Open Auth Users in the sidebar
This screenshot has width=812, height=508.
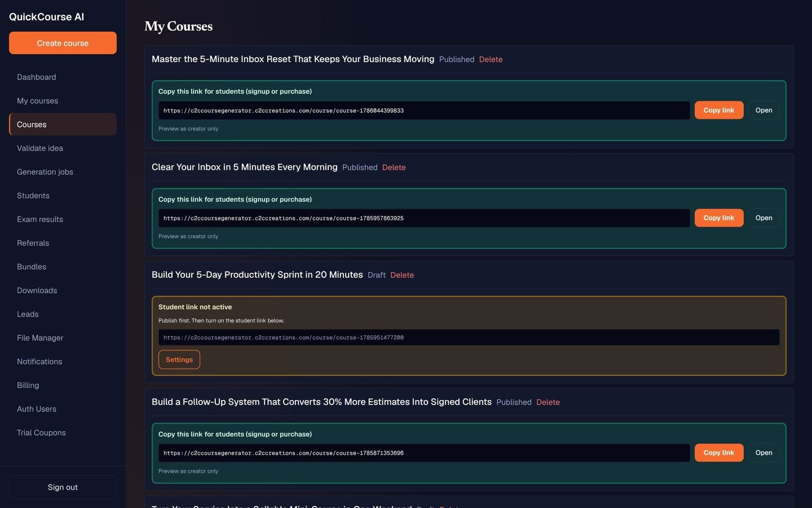coord(63,409)
